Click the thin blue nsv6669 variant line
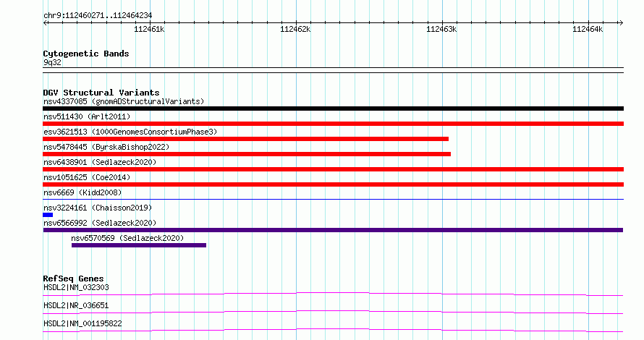Image resolution: width=644 pixels, height=340 pixels. click(333, 200)
